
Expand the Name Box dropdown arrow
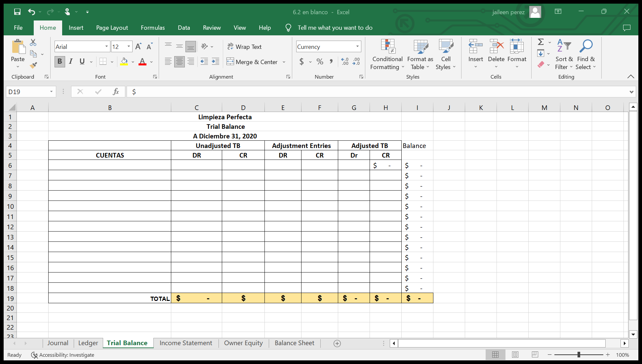[51, 91]
